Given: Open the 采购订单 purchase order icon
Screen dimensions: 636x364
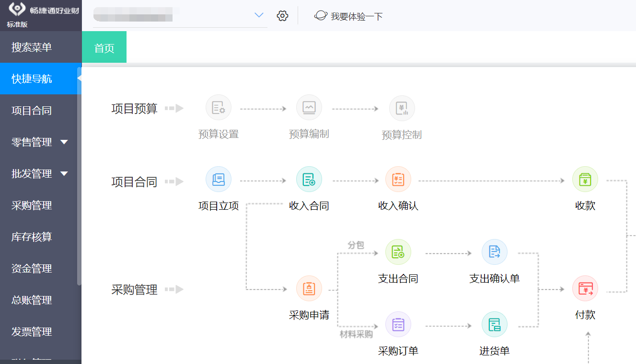Looking at the screenshot, I should 398,325.
